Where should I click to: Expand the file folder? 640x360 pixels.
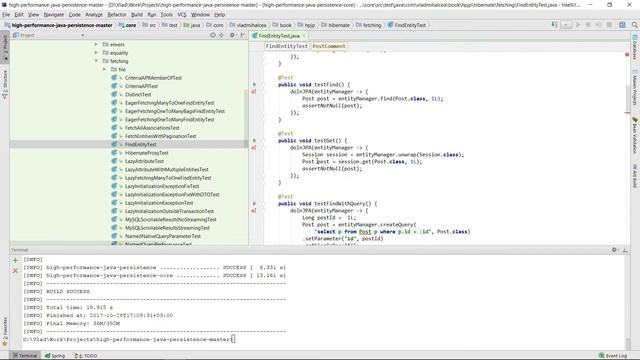[104, 69]
